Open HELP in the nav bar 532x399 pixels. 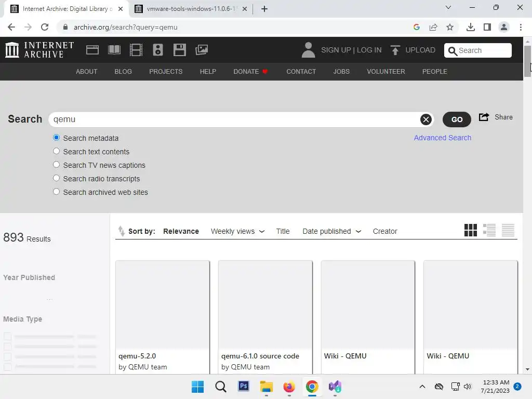point(208,72)
